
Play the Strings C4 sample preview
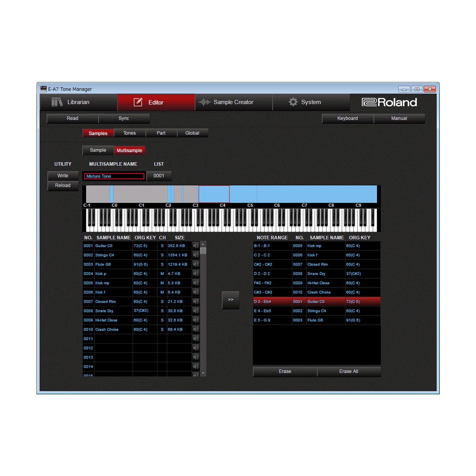coord(196,255)
